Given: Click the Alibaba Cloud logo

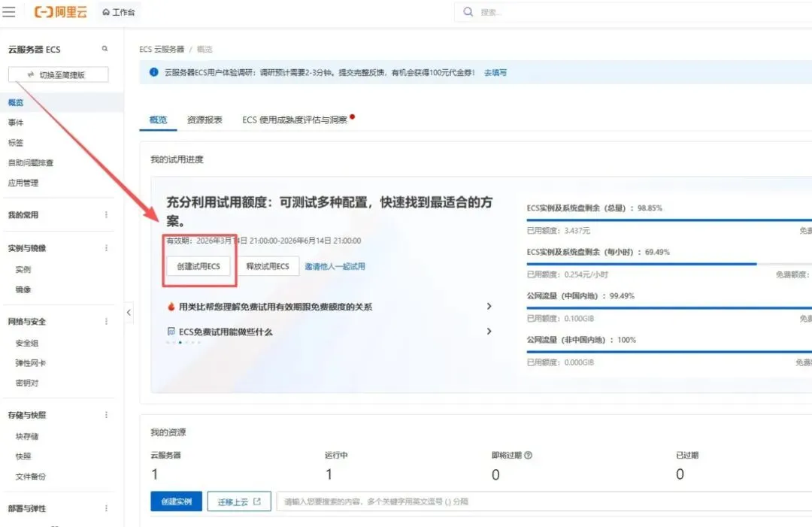Looking at the screenshot, I should tap(61, 12).
